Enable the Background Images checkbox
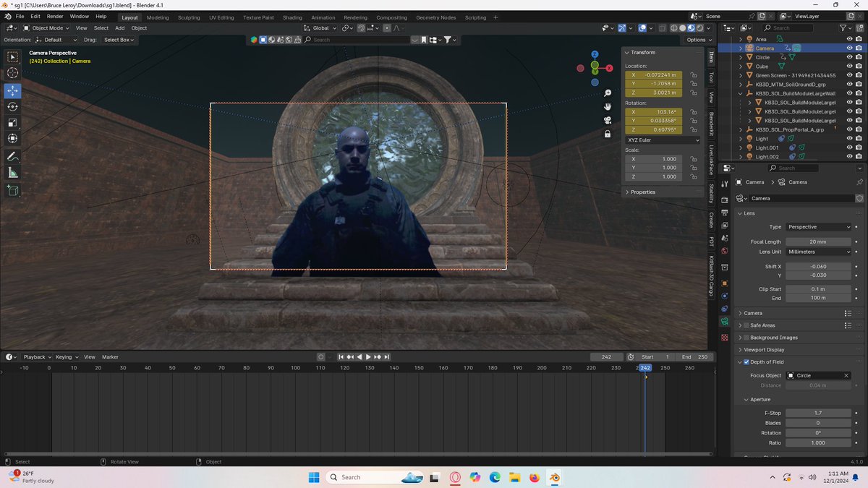The image size is (868, 488). pyautogui.click(x=746, y=338)
